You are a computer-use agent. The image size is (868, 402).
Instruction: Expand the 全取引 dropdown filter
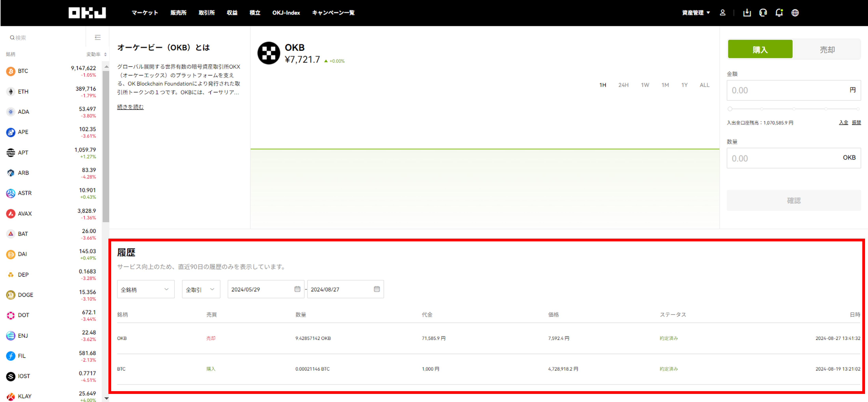pos(201,289)
